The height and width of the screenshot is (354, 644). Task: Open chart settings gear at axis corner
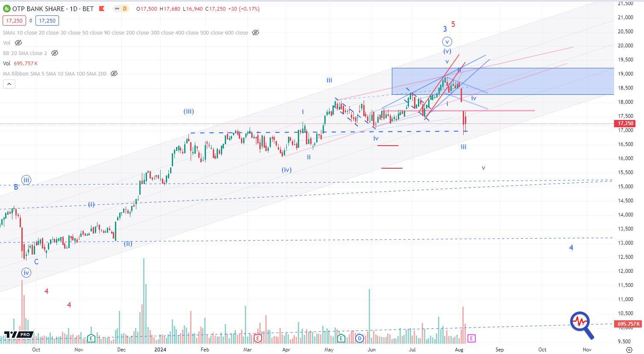tap(629, 349)
